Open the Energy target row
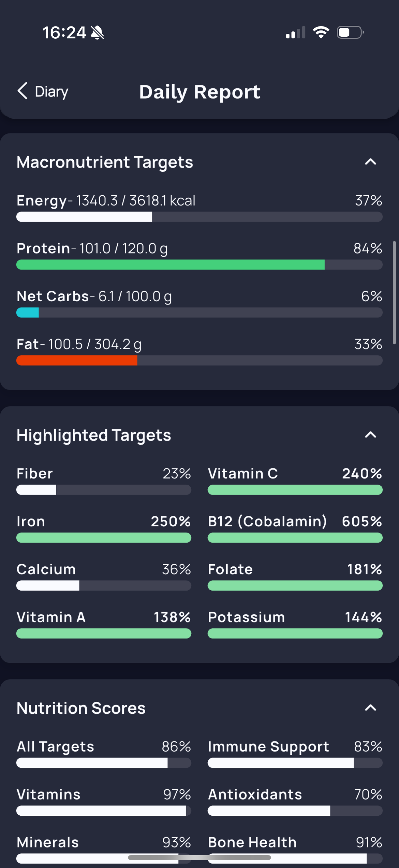The height and width of the screenshot is (868, 399). (x=199, y=207)
